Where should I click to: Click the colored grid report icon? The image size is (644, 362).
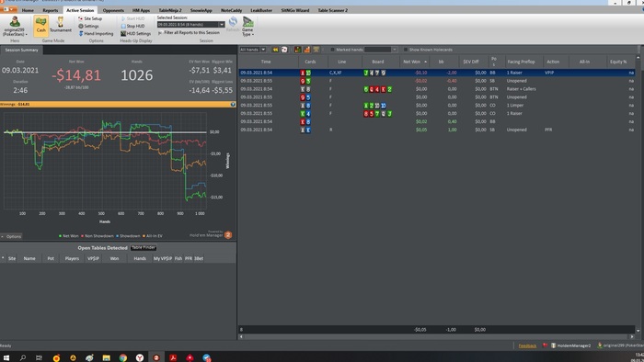coord(298,50)
